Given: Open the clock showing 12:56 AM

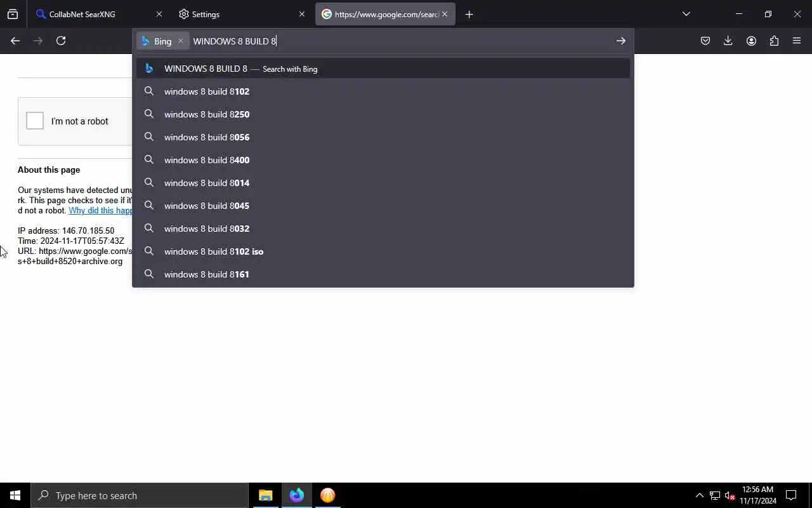Looking at the screenshot, I should (757, 495).
